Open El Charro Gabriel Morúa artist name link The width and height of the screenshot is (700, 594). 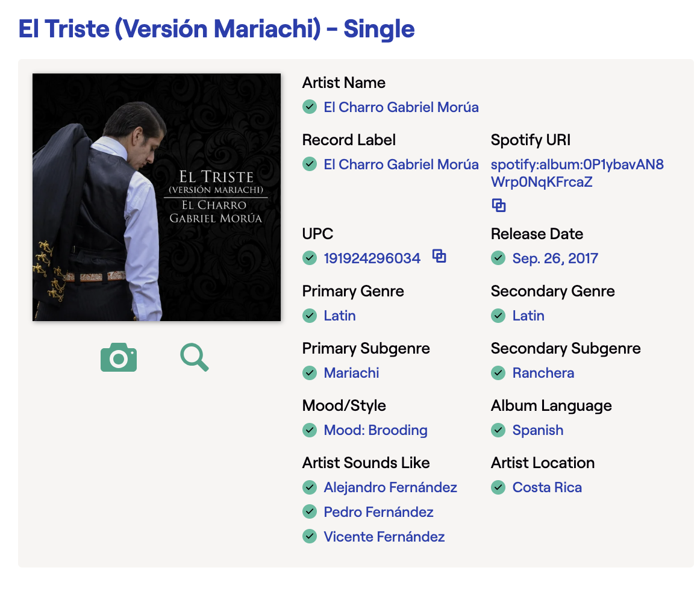tap(401, 107)
